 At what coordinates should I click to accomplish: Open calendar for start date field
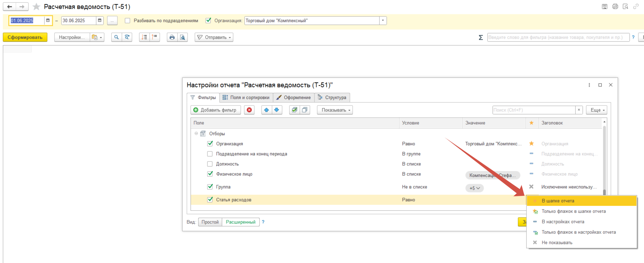tap(48, 21)
